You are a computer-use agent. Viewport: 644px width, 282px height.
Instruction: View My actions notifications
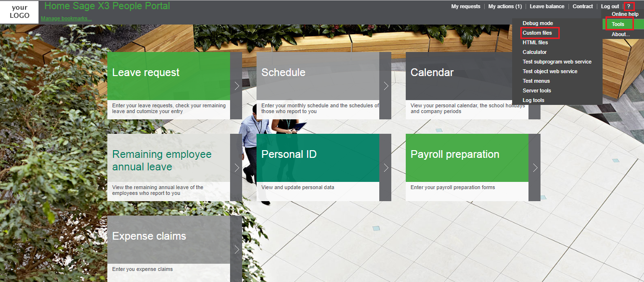505,6
